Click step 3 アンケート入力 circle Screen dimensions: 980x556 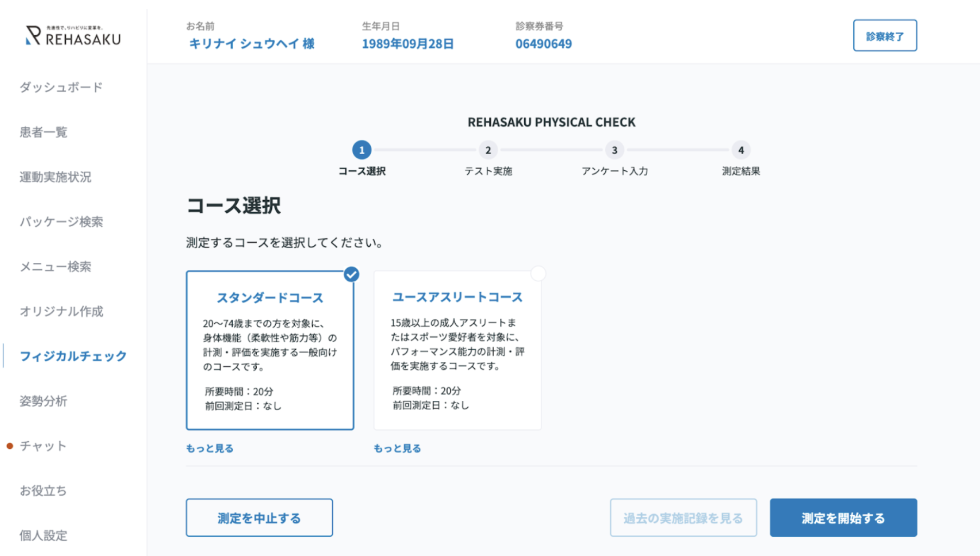click(x=615, y=150)
